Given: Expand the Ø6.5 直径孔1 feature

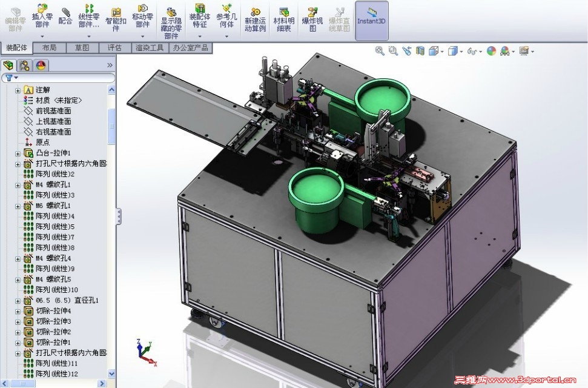Looking at the screenshot, I should click(x=18, y=301).
